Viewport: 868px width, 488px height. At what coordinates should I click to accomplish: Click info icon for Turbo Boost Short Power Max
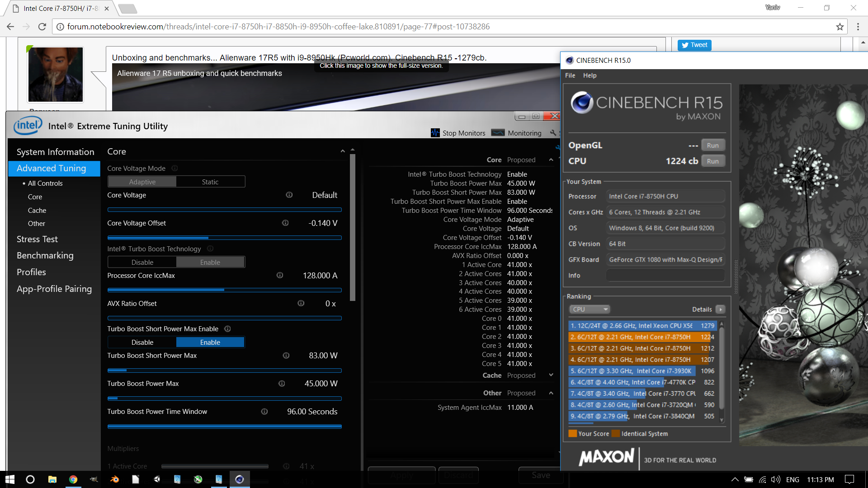coord(286,356)
